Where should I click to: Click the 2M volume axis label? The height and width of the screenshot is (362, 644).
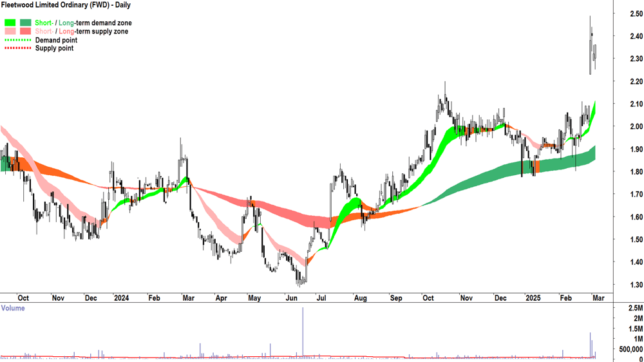(638, 318)
